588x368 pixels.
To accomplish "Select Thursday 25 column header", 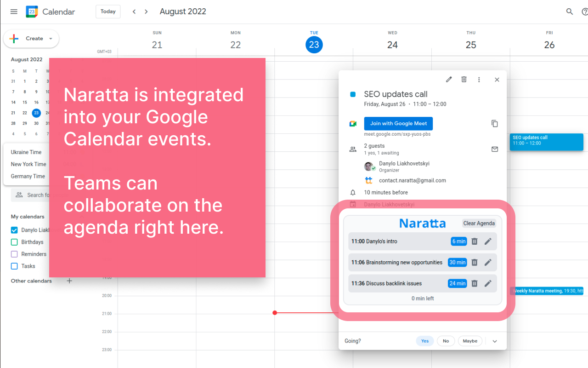I will click(x=471, y=41).
